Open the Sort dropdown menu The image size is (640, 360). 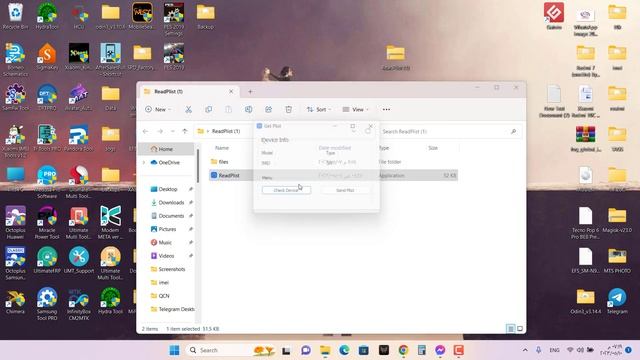[318, 109]
